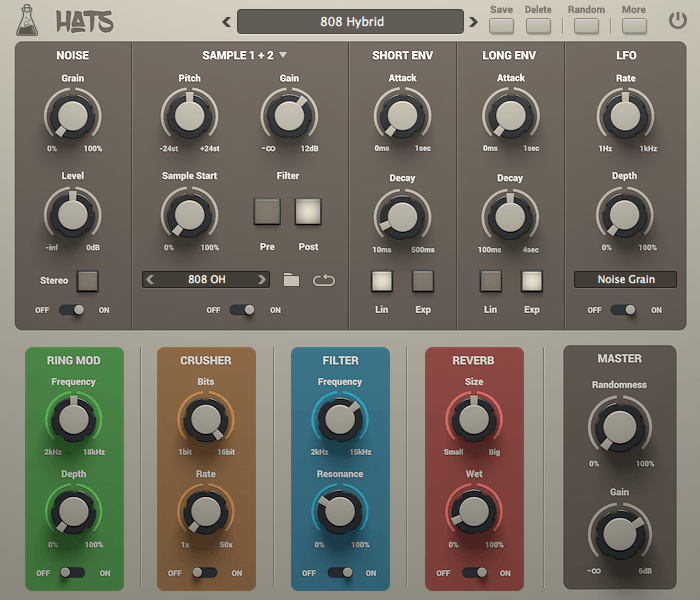Click the Hats flask logo icon

point(29,20)
